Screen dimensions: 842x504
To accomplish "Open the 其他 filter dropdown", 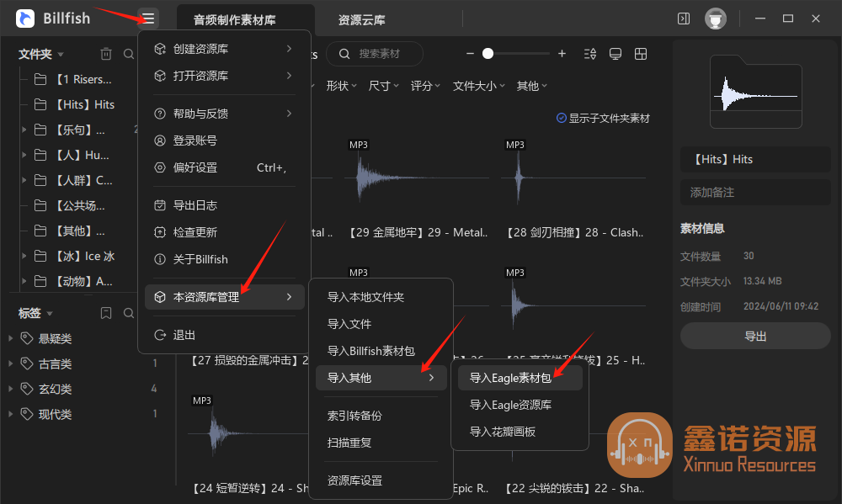I will [531, 86].
